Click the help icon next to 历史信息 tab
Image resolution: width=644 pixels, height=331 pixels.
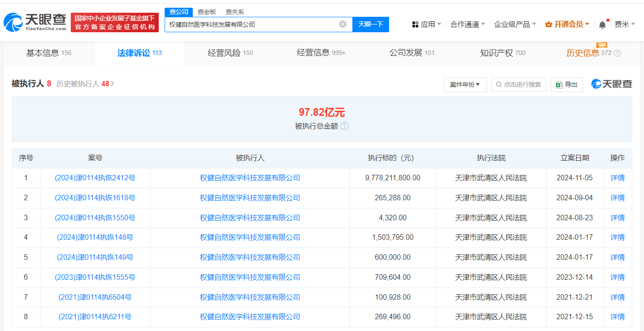pyautogui.click(x=617, y=53)
